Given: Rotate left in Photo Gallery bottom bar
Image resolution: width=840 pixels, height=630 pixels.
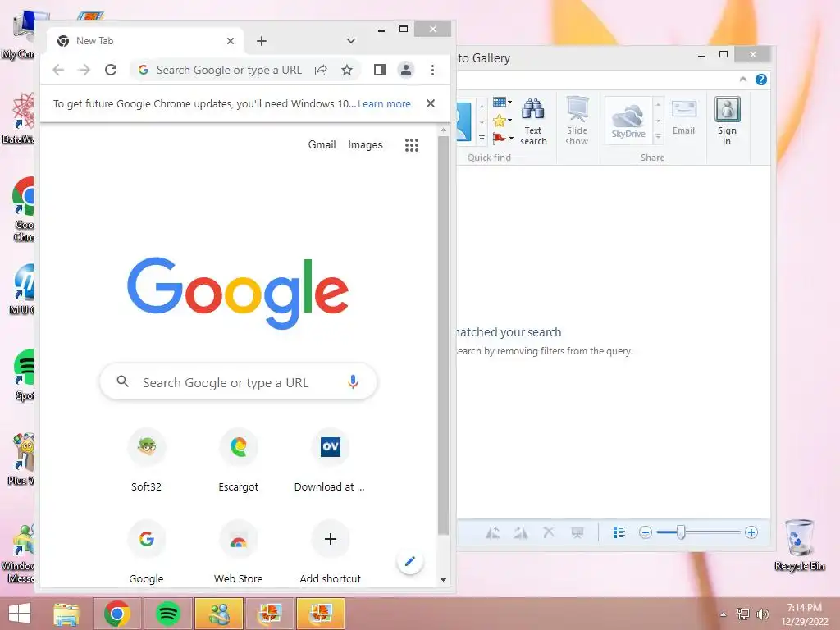Looking at the screenshot, I should [x=493, y=532].
